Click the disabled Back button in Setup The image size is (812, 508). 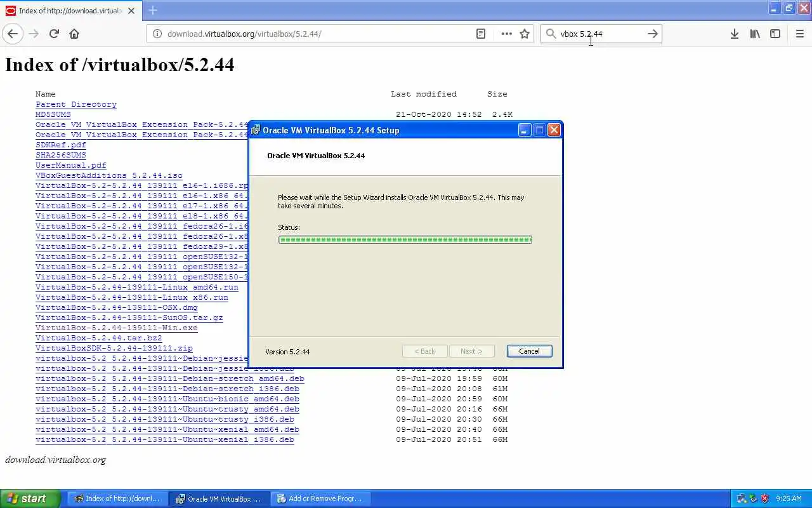tap(425, 351)
